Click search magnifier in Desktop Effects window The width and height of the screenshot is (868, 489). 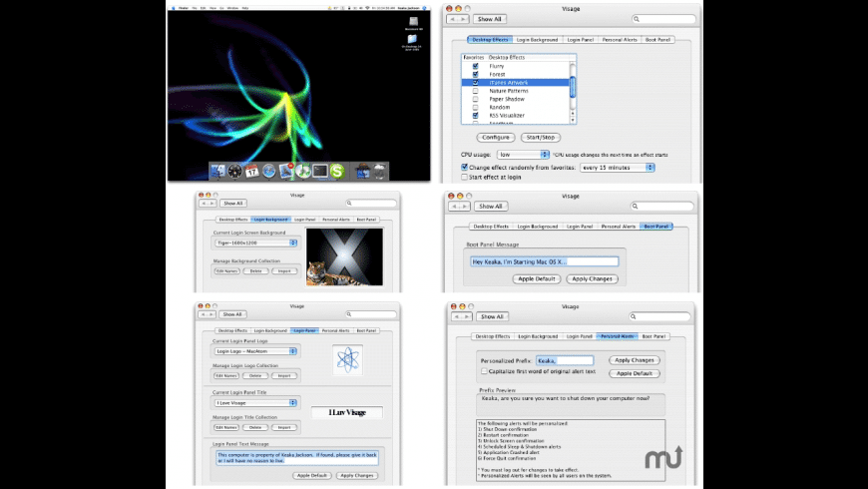click(x=637, y=19)
